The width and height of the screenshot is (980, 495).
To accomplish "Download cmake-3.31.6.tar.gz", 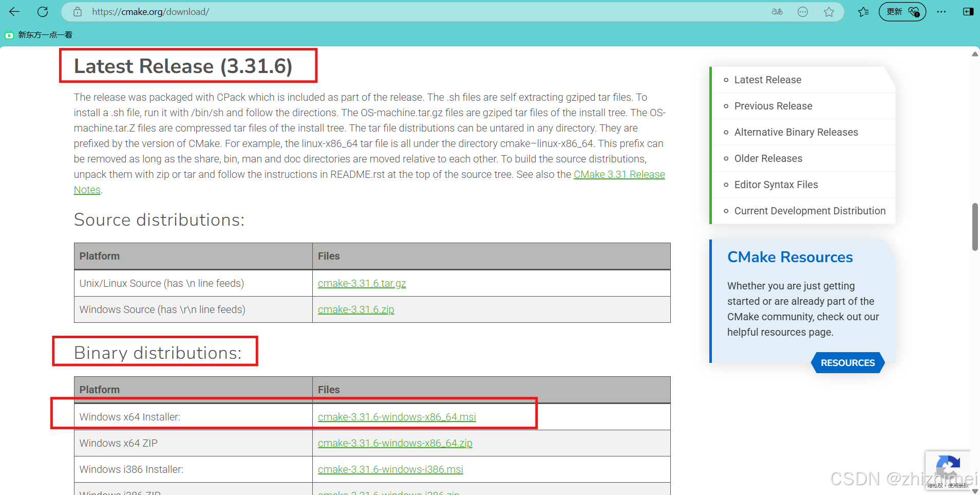I will (x=362, y=283).
